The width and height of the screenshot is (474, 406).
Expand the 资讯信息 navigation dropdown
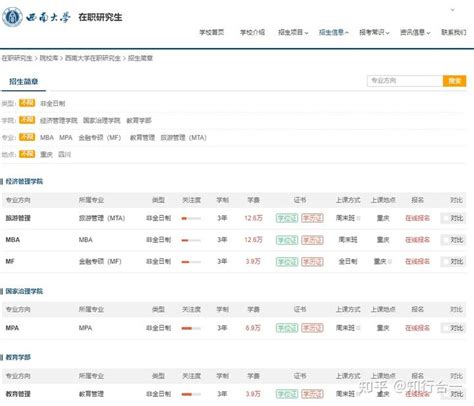[415, 32]
